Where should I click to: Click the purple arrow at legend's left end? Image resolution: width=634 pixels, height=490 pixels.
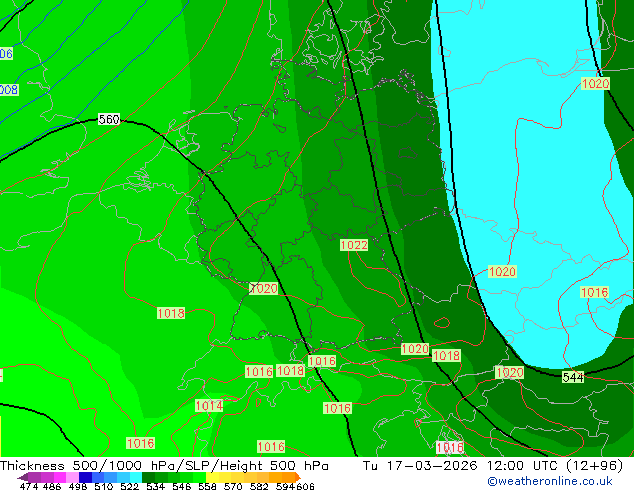pos(23,477)
